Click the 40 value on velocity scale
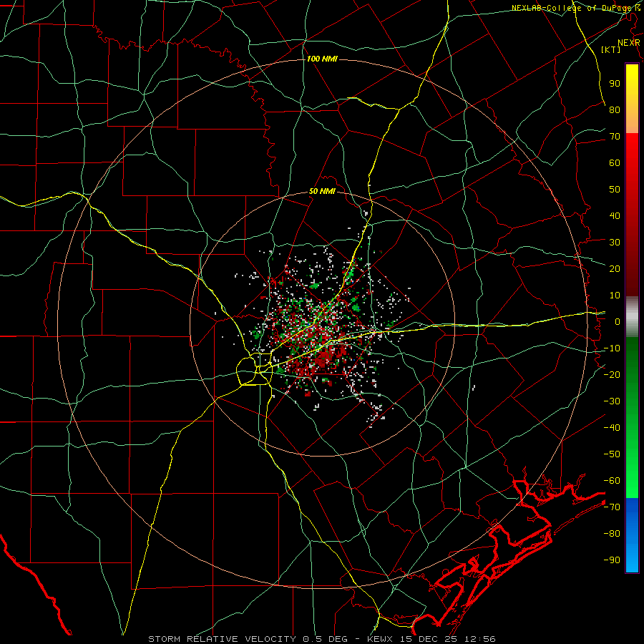The image size is (644, 644). click(615, 215)
